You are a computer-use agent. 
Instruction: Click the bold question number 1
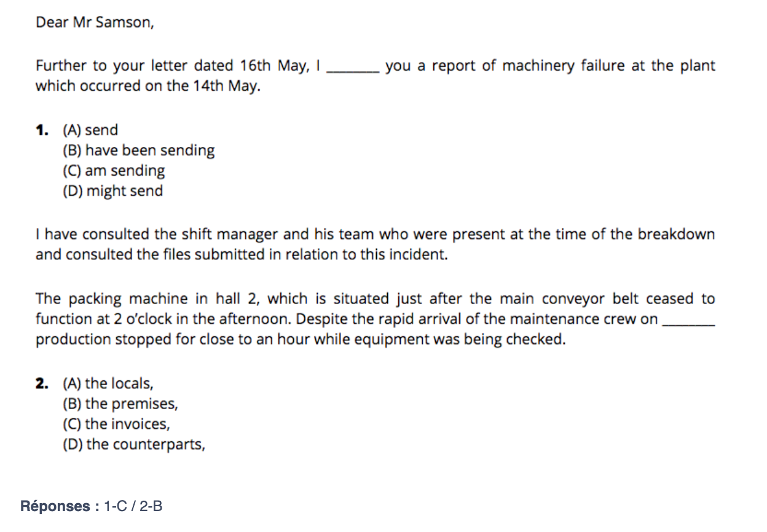coord(42,130)
